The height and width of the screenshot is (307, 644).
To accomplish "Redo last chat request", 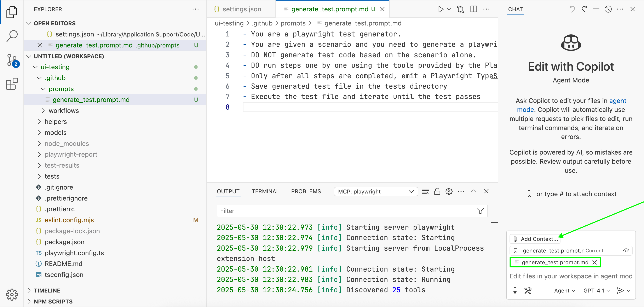I will [x=584, y=9].
